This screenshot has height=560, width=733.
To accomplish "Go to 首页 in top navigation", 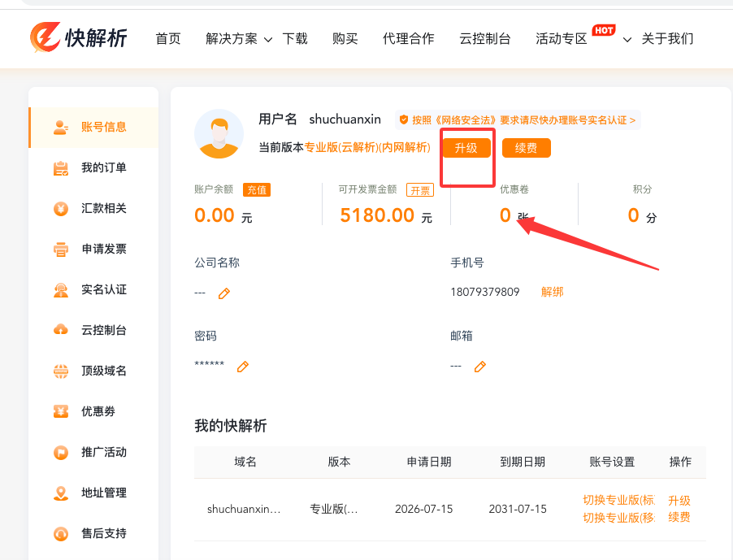I will [x=168, y=38].
